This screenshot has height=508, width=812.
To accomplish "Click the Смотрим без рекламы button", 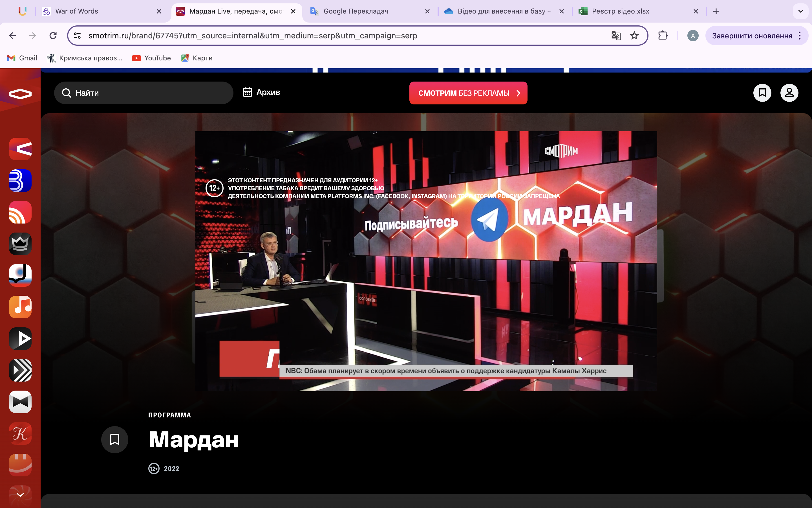I will pyautogui.click(x=468, y=93).
